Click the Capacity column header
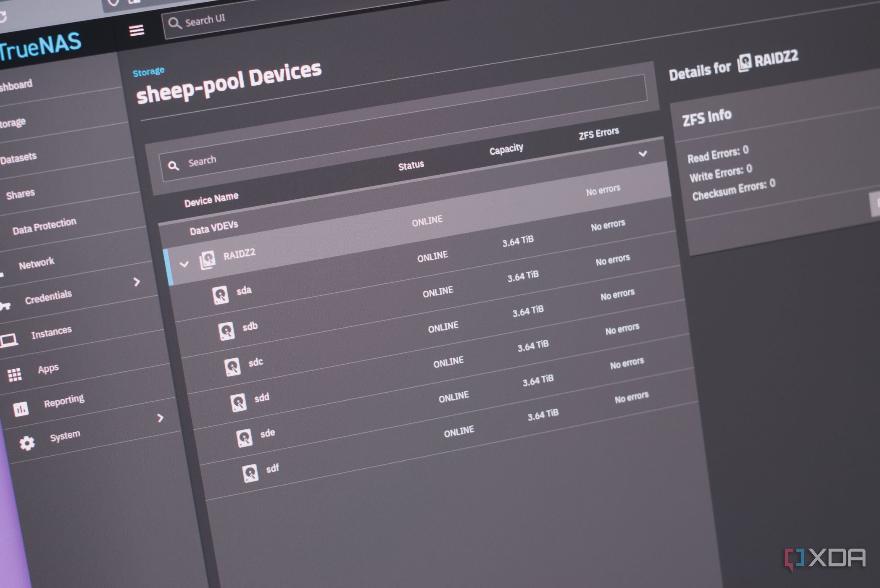Screen dimensions: 880x588 [506, 149]
